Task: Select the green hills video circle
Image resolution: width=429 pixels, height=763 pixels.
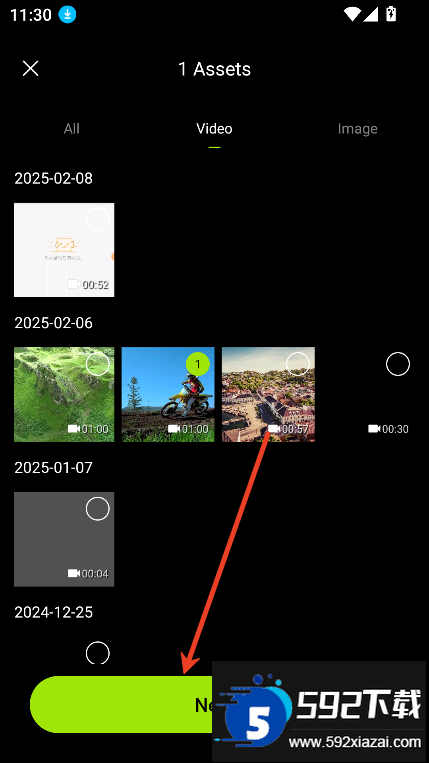Action: click(x=98, y=364)
